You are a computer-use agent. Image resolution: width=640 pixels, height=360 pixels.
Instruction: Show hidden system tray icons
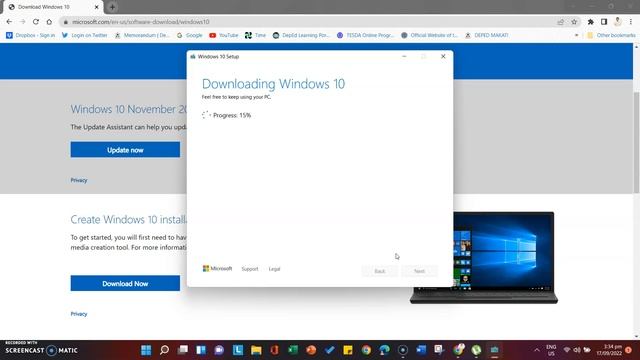[x=537, y=350]
